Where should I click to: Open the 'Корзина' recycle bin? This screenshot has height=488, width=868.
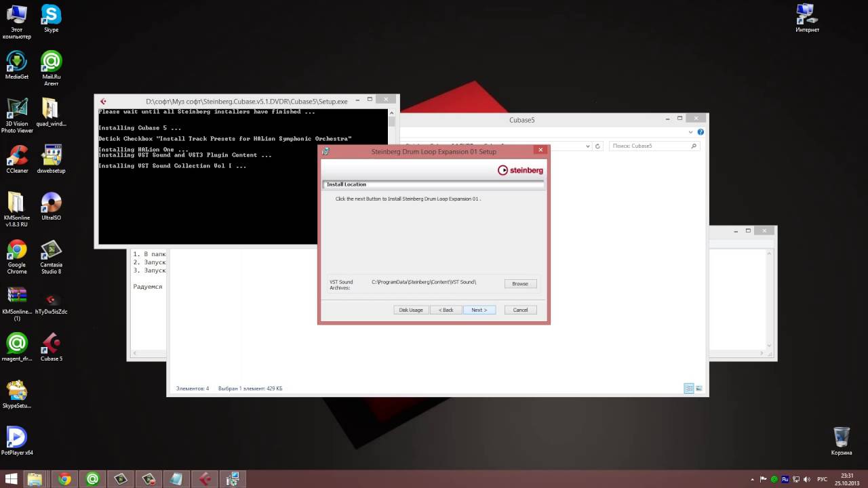(x=842, y=441)
